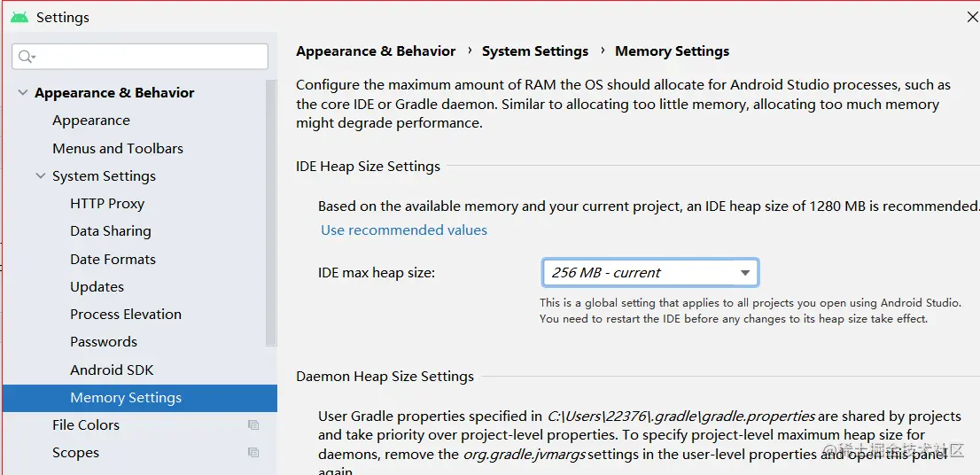Click the project-level icon beside Scopes
The height and width of the screenshot is (475, 980).
(x=253, y=453)
